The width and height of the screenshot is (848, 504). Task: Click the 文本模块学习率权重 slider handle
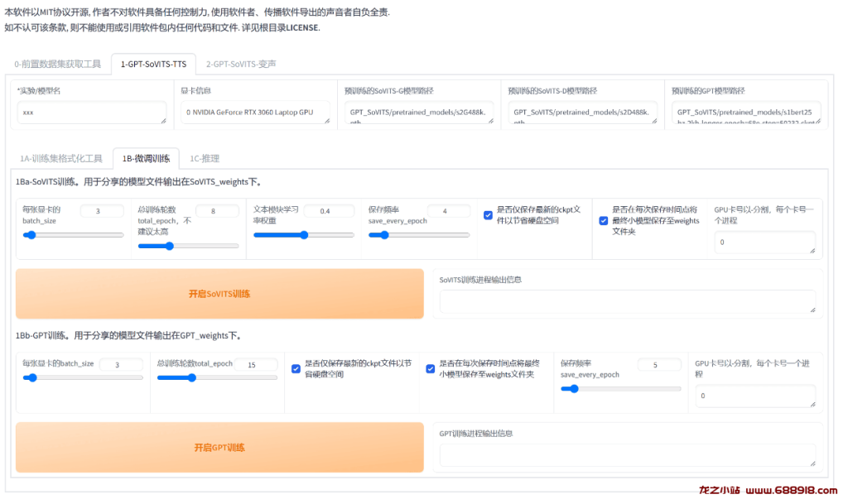pyautogui.click(x=304, y=235)
